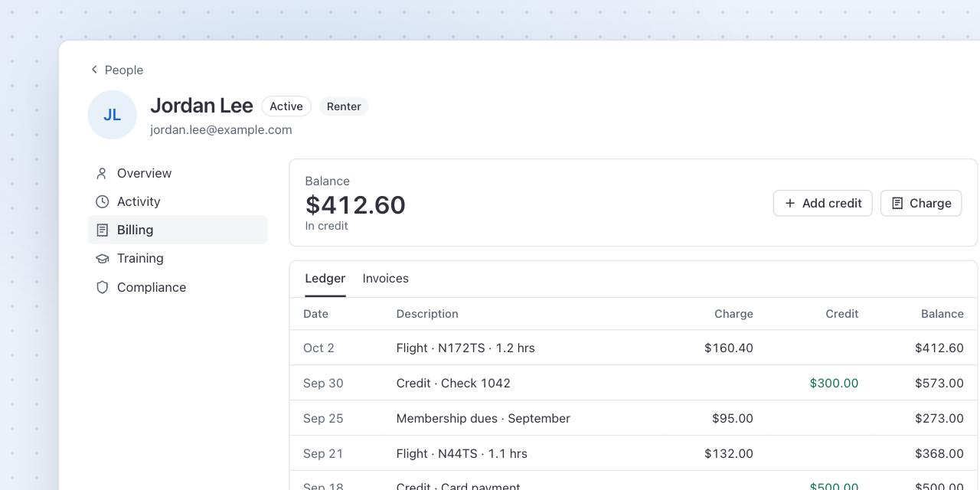
Task: Click the Add credit button
Action: point(822,203)
